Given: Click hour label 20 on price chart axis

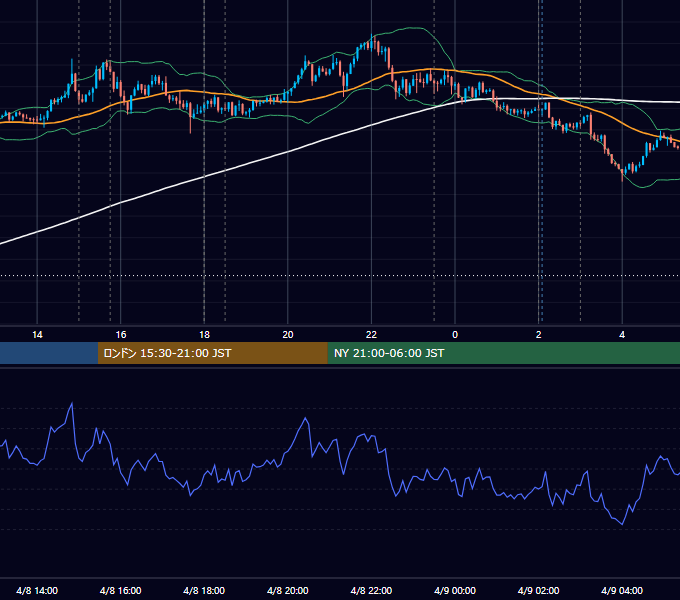Looking at the screenshot, I should click(288, 335).
